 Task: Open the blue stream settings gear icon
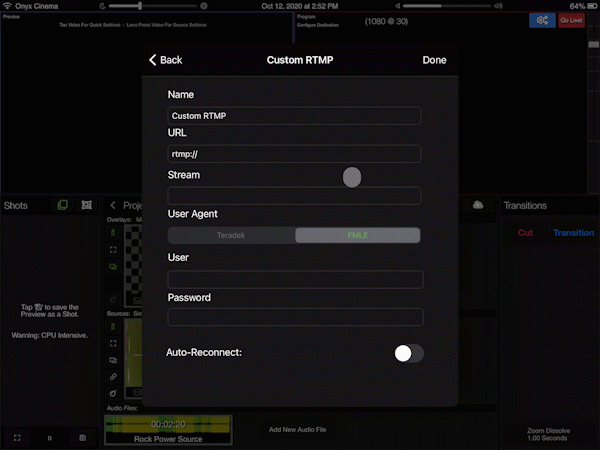pos(542,20)
